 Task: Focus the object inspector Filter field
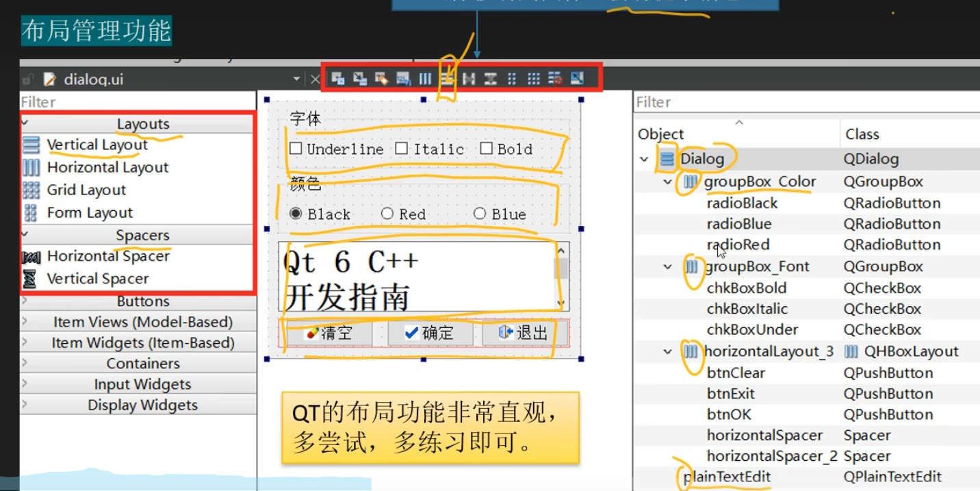pos(807,102)
